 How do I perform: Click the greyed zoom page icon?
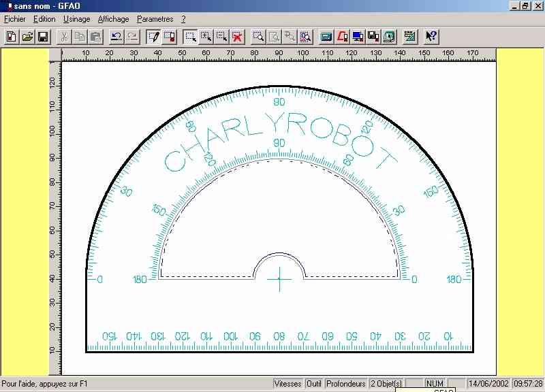tap(274, 37)
